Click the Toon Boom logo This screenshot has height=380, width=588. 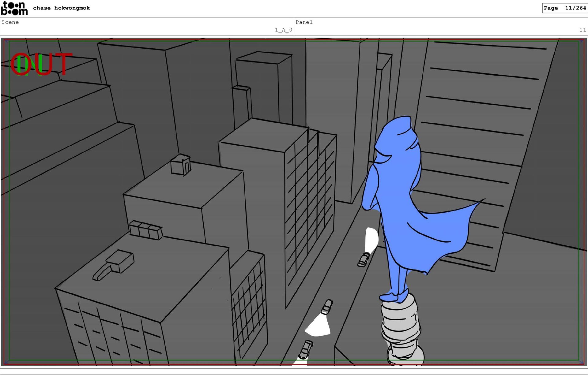14,8
